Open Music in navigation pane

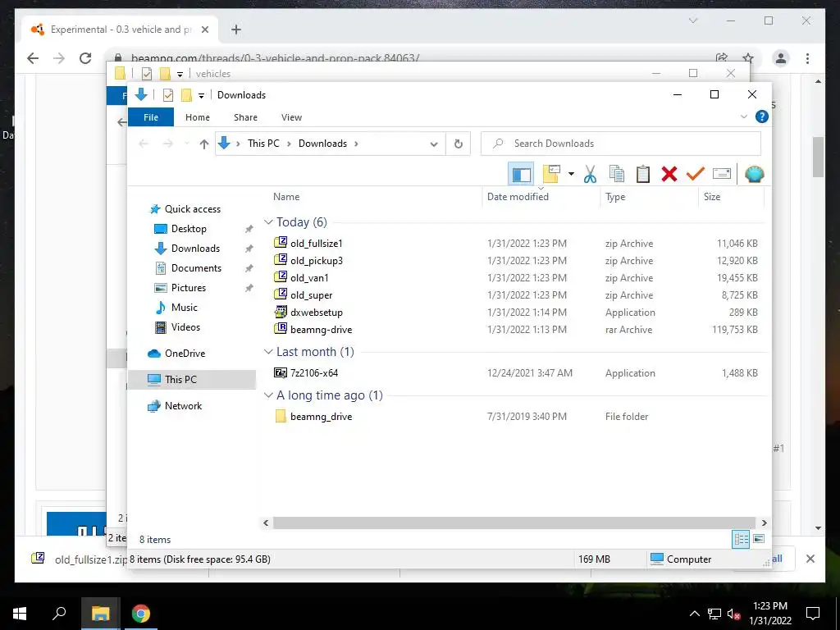pyautogui.click(x=185, y=308)
